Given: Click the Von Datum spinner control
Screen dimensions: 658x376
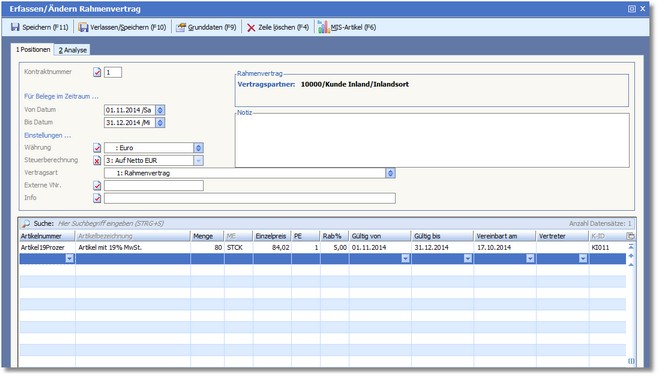Looking at the screenshot, I should coord(160,110).
